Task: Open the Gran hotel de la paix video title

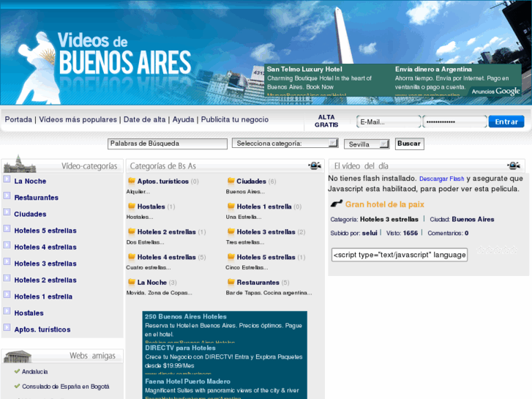Action: [385, 204]
